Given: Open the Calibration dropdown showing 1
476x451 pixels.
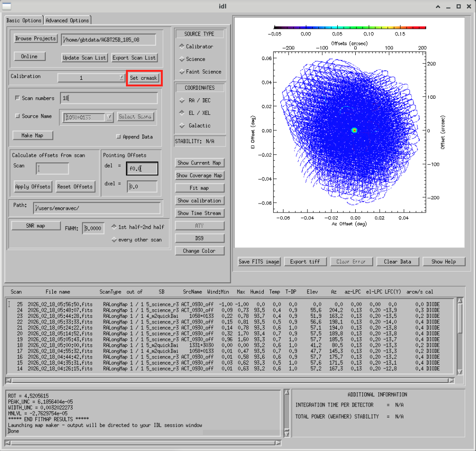Looking at the screenshot, I should click(x=91, y=78).
